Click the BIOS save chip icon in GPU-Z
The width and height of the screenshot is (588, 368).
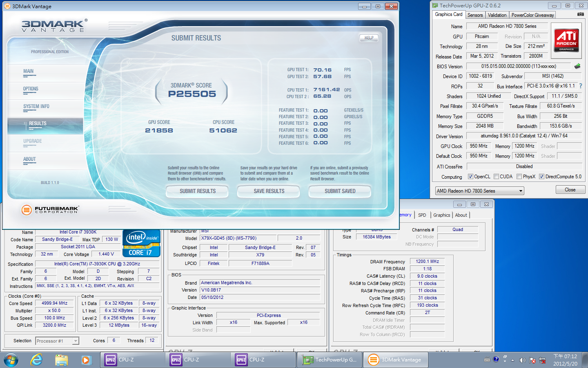click(577, 66)
